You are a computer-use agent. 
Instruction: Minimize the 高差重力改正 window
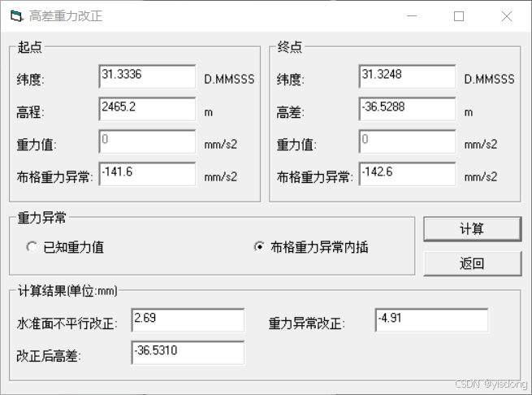click(412, 16)
